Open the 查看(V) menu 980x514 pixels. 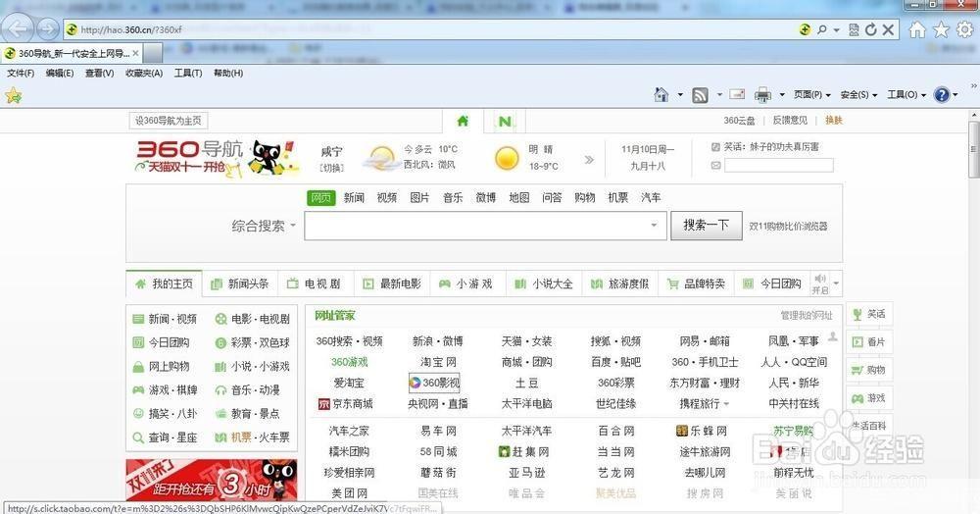pyautogui.click(x=99, y=74)
